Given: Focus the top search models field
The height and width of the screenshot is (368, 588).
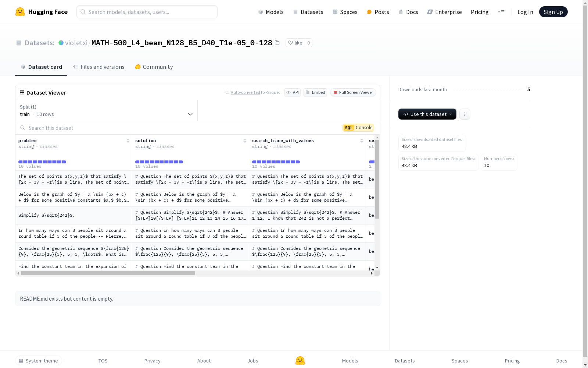Looking at the screenshot, I should point(147,12).
